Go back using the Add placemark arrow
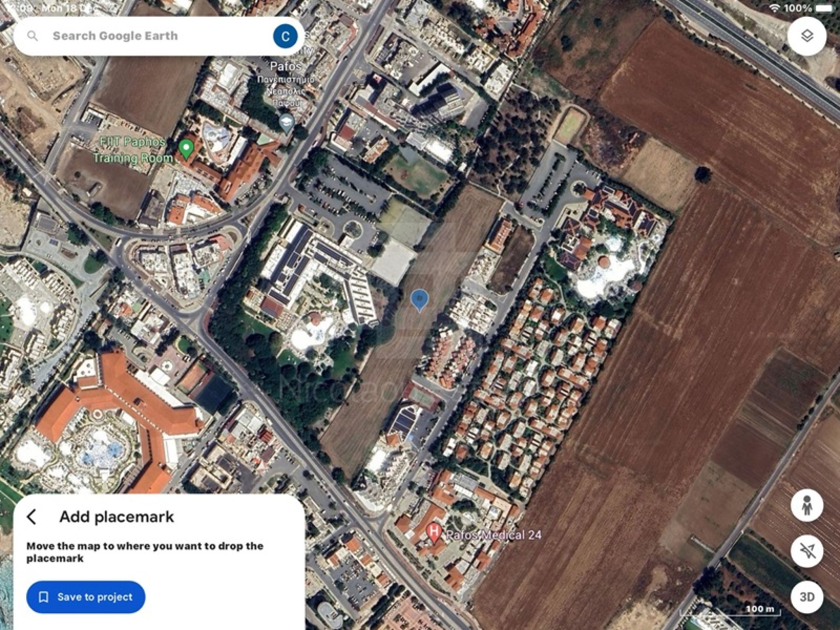 (x=32, y=517)
